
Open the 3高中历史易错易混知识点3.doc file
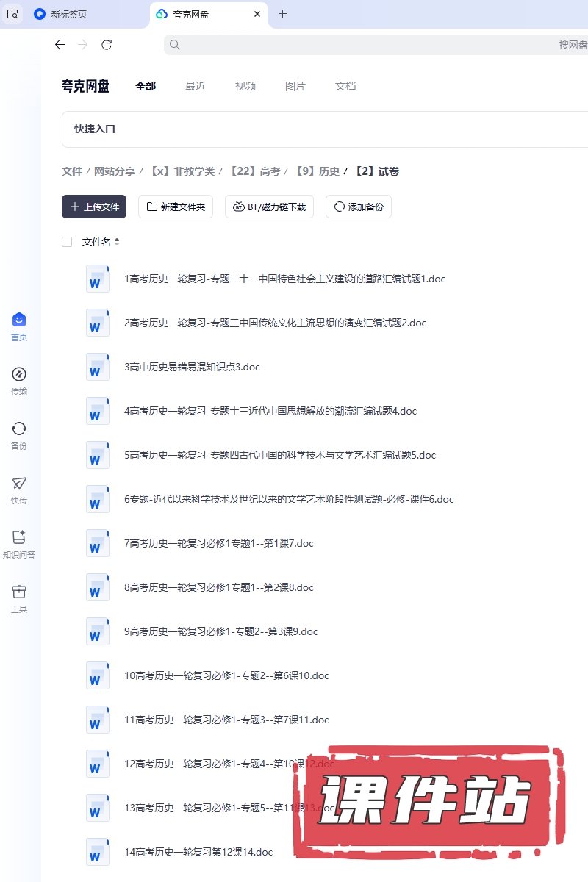(192, 367)
